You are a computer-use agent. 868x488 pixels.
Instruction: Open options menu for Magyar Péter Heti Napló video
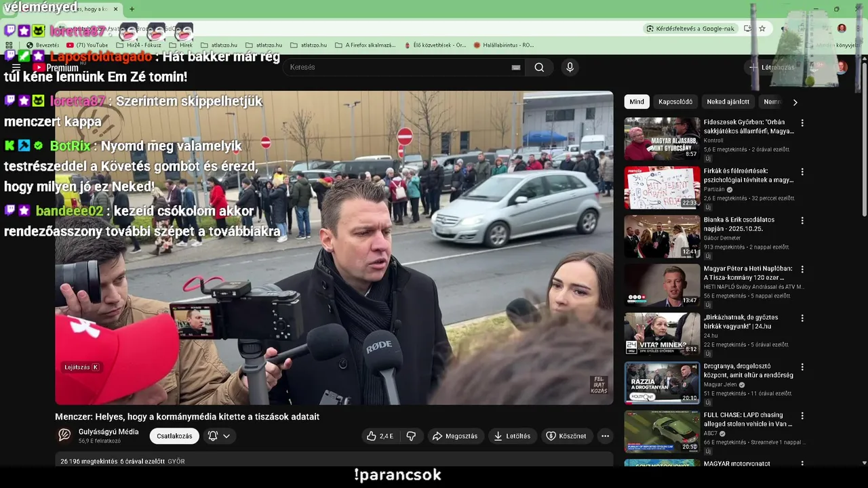click(802, 270)
